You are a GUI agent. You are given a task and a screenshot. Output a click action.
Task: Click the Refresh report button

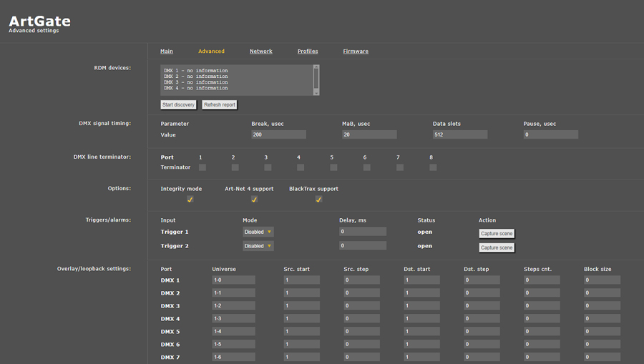click(x=220, y=104)
